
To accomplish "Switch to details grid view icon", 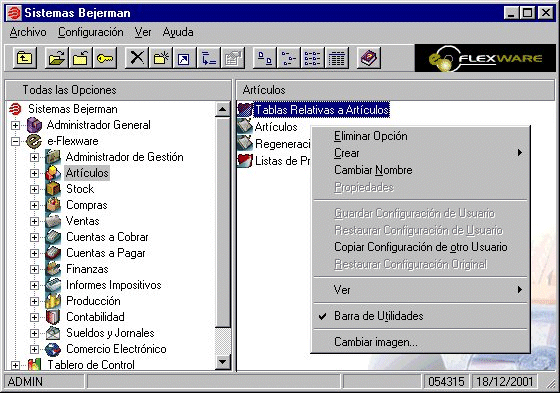I will click(x=337, y=58).
